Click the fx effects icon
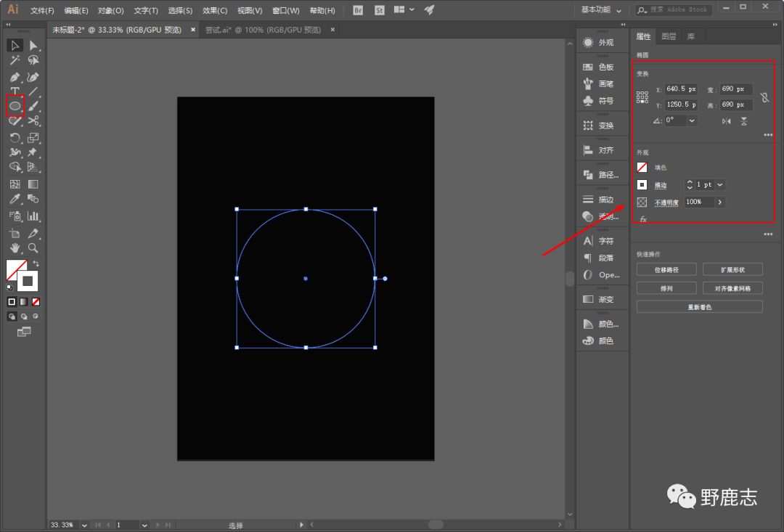This screenshot has height=532, width=784. pyautogui.click(x=643, y=218)
